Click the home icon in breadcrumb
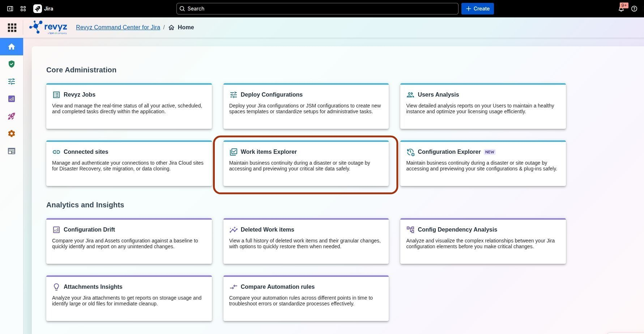 171,28
